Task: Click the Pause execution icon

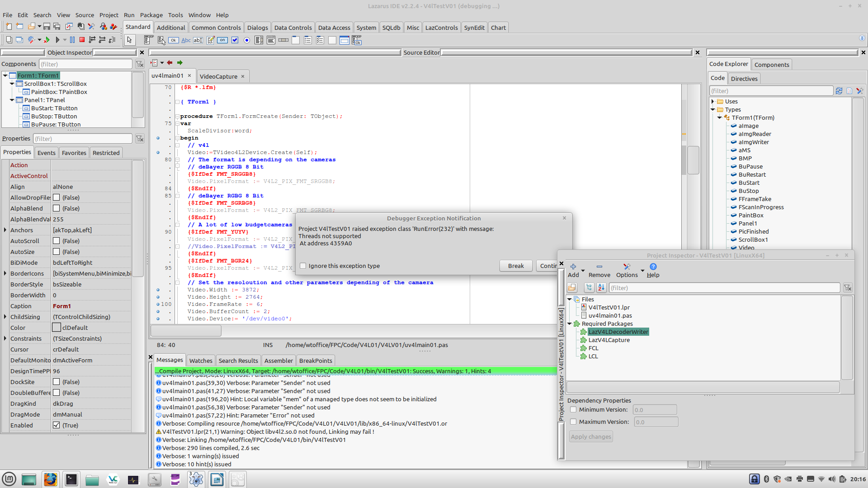Action: [x=72, y=40]
